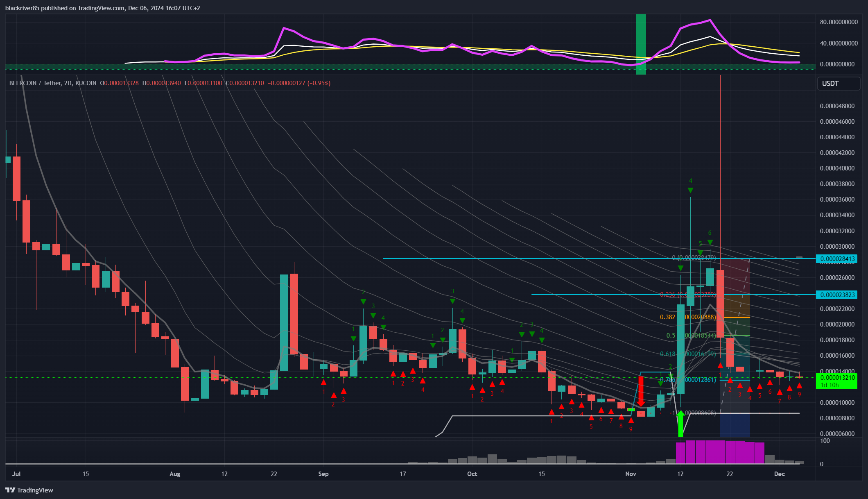
Task: Click the 0.000010000 price axis label
Action: [x=837, y=403]
